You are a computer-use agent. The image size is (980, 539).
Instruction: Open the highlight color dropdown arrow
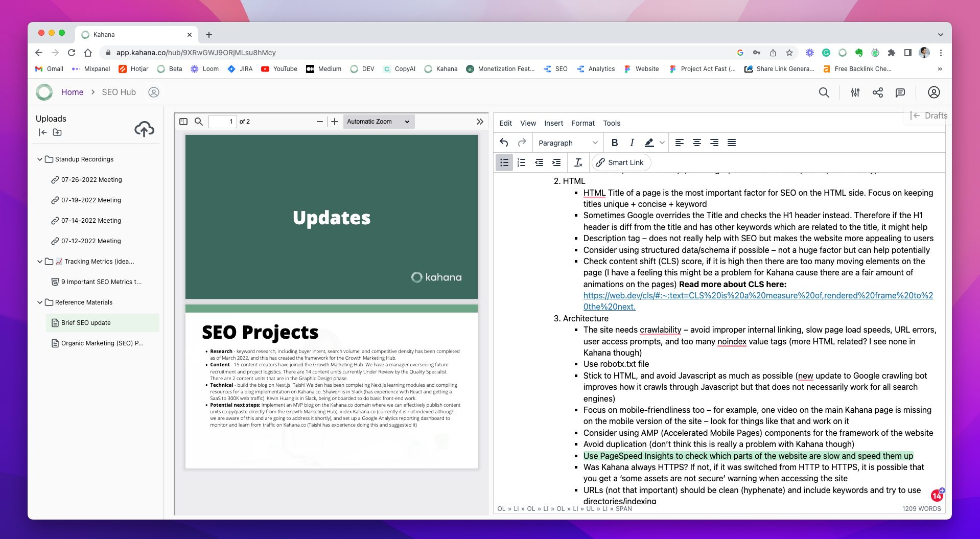(662, 143)
